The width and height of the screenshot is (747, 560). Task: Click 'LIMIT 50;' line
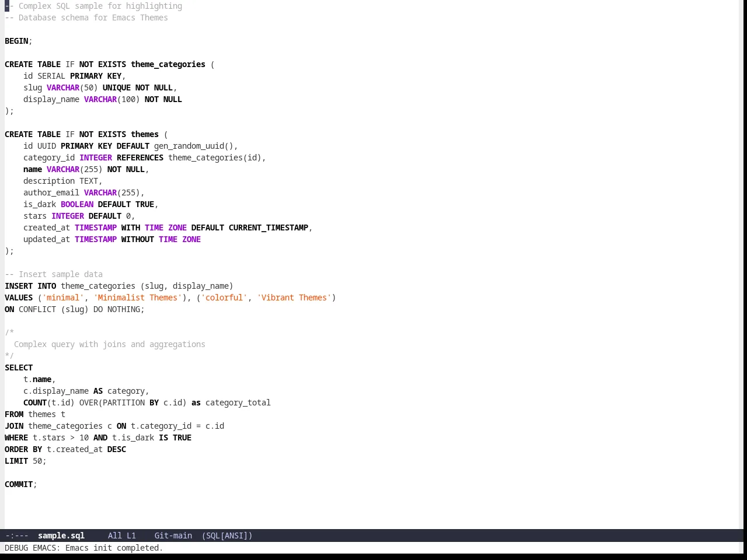(x=26, y=461)
